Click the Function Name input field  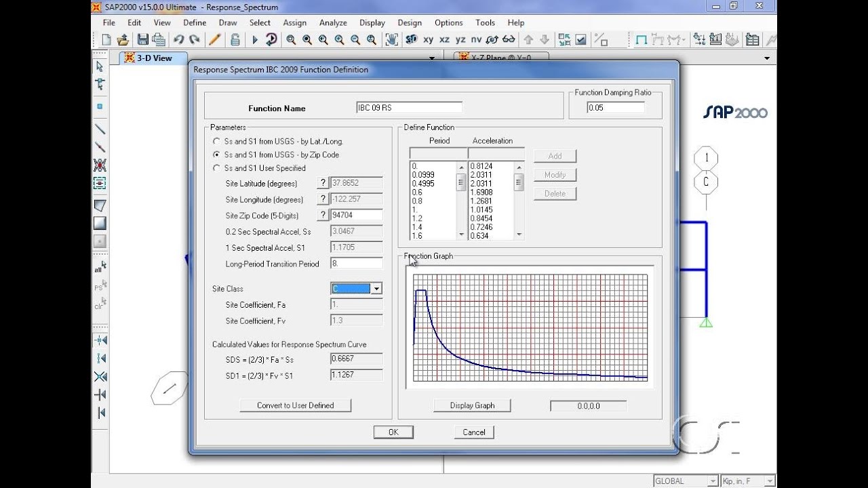409,108
